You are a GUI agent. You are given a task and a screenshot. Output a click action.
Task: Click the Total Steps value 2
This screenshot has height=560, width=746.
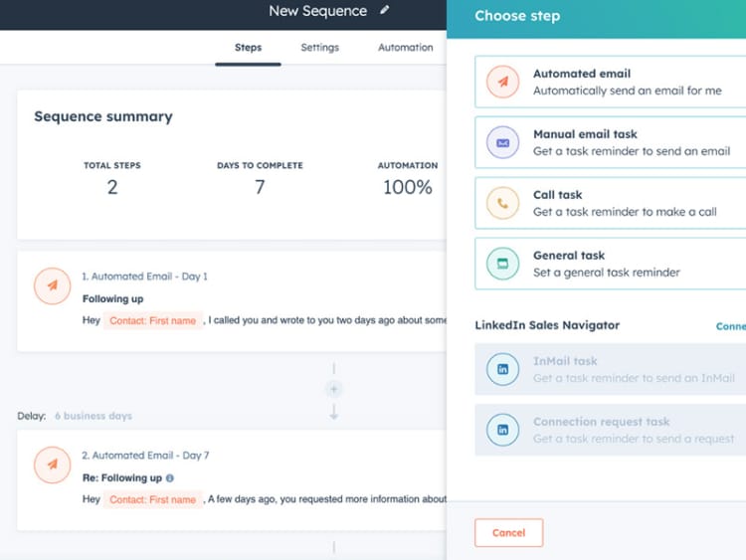[112, 187]
